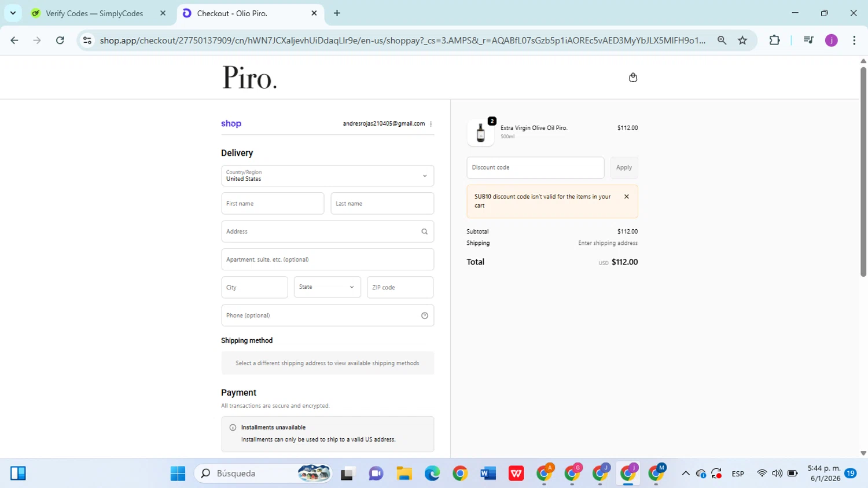
Task: Open the Chrome profile avatar
Action: [x=832, y=40]
